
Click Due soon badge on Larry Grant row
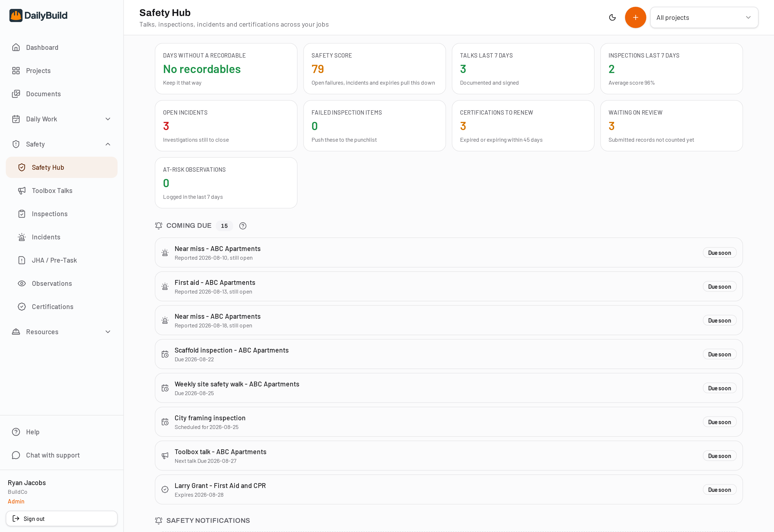[x=719, y=490]
